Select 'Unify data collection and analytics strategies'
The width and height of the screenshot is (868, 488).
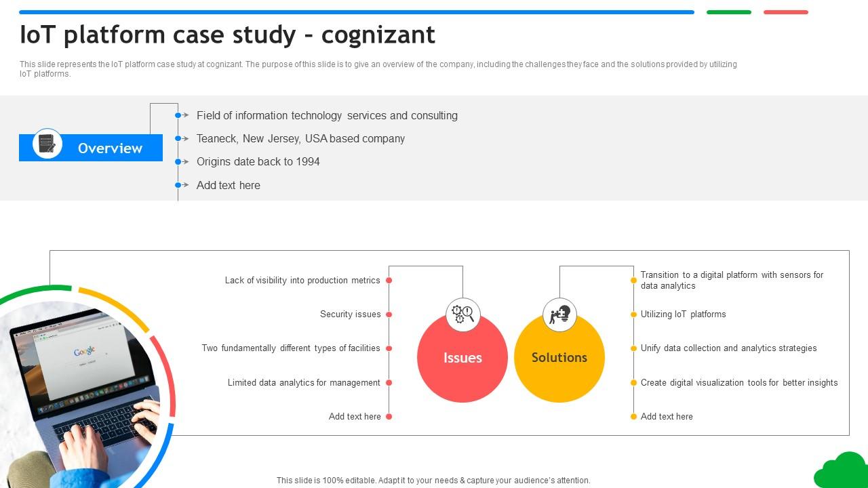(x=729, y=348)
